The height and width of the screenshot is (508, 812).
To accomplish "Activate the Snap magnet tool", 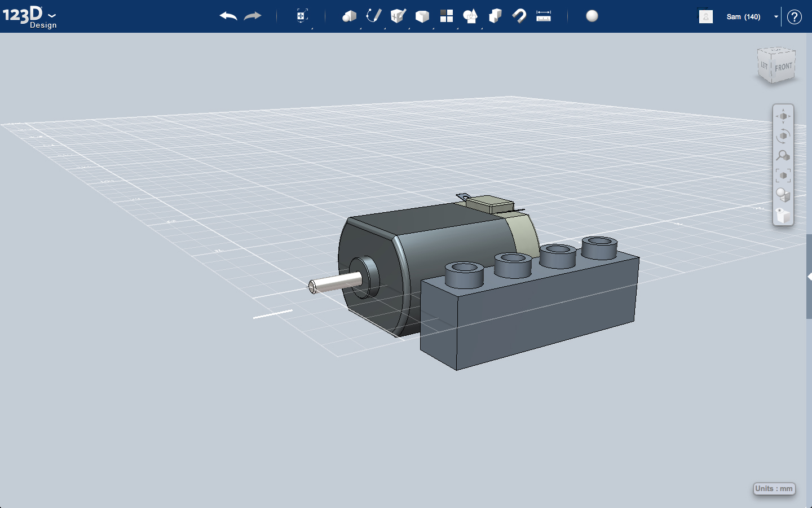I will (519, 16).
